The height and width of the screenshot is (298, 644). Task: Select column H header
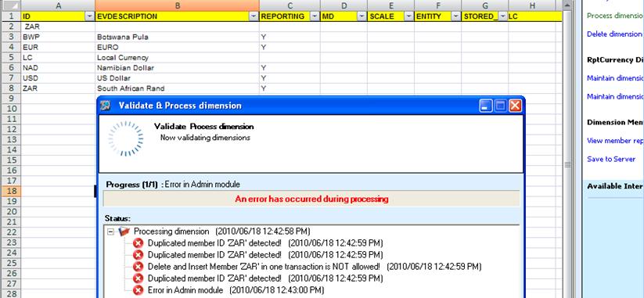pos(532,5)
